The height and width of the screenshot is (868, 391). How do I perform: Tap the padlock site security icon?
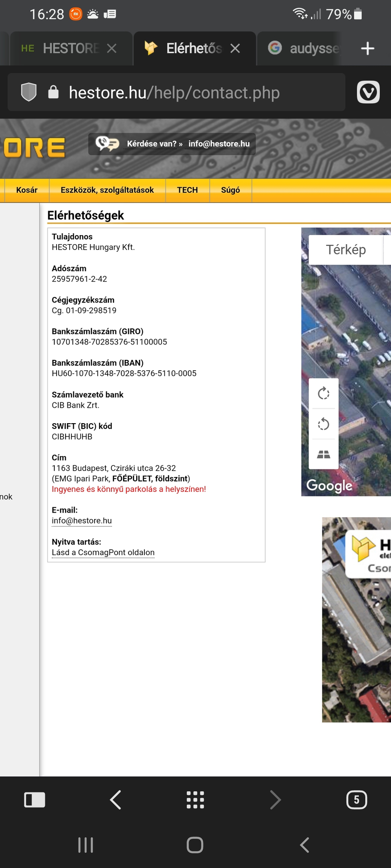[53, 92]
